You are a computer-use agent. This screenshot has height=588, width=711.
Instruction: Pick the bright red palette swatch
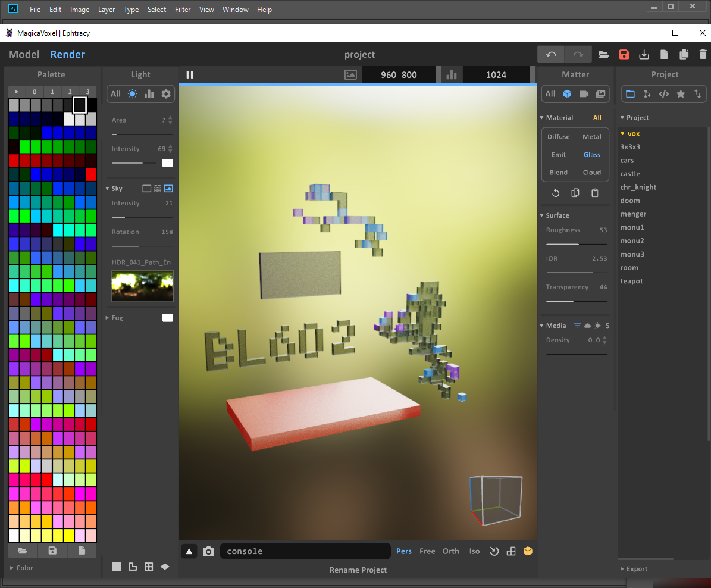[x=90, y=174]
